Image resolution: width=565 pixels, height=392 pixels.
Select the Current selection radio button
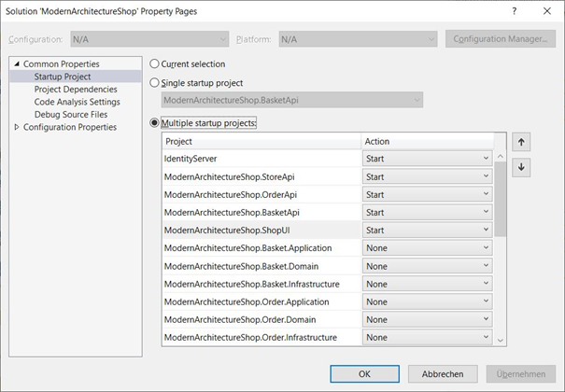click(155, 63)
